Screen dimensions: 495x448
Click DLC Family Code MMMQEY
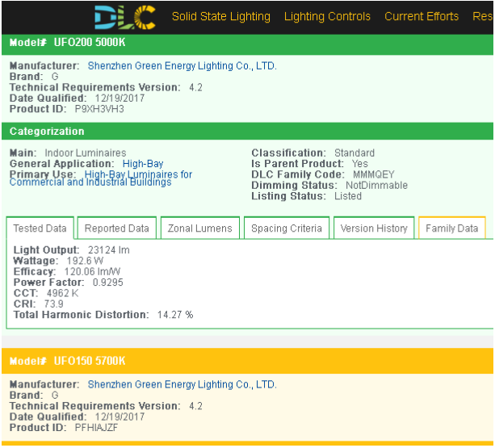373,174
